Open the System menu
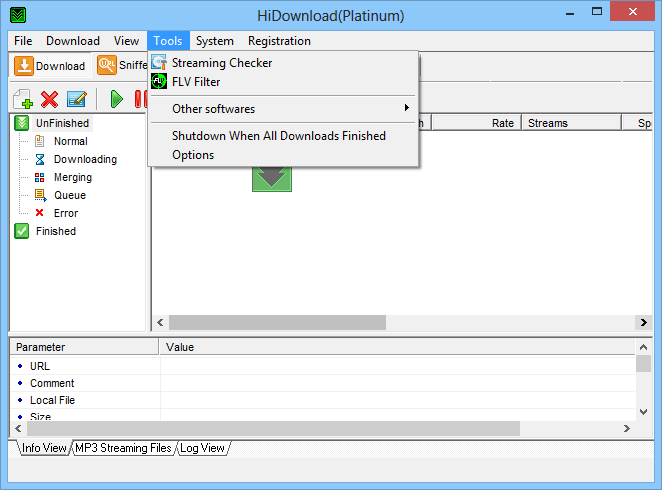This screenshot has width=662, height=490. point(214,41)
